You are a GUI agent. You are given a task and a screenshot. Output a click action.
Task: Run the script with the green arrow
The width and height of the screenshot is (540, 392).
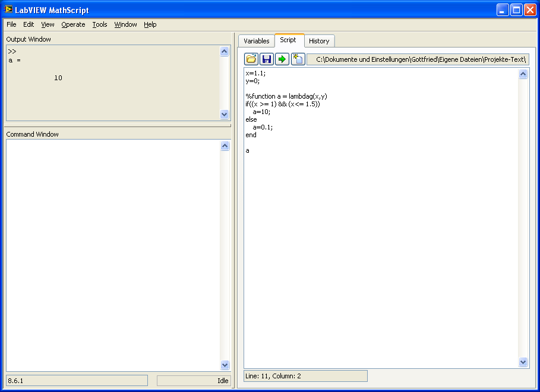coord(282,59)
